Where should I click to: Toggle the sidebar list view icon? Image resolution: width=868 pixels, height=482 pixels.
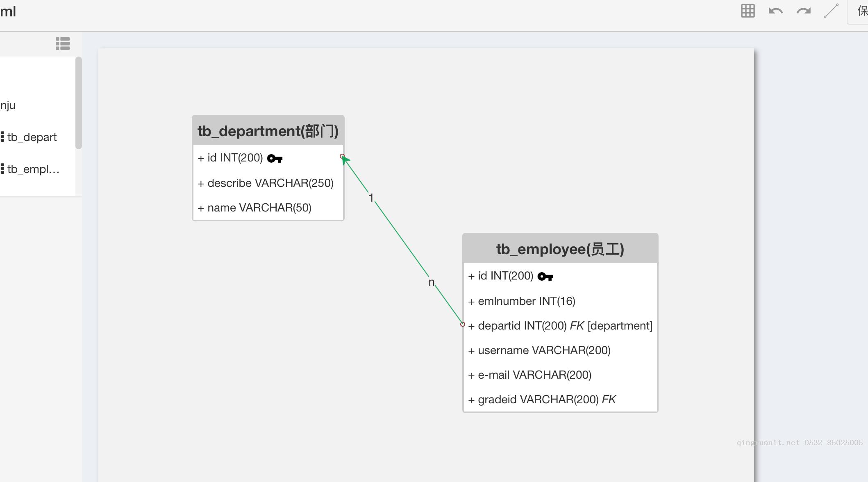pos(63,43)
